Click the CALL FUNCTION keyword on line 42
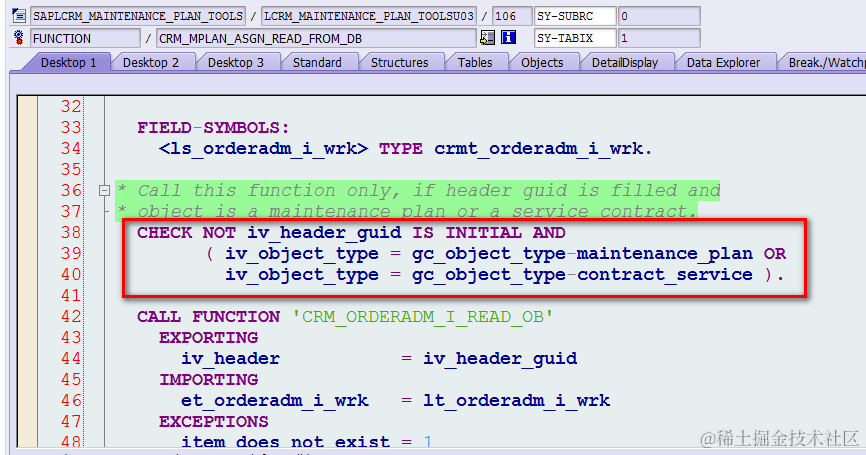This screenshot has height=455, width=866. [x=208, y=316]
